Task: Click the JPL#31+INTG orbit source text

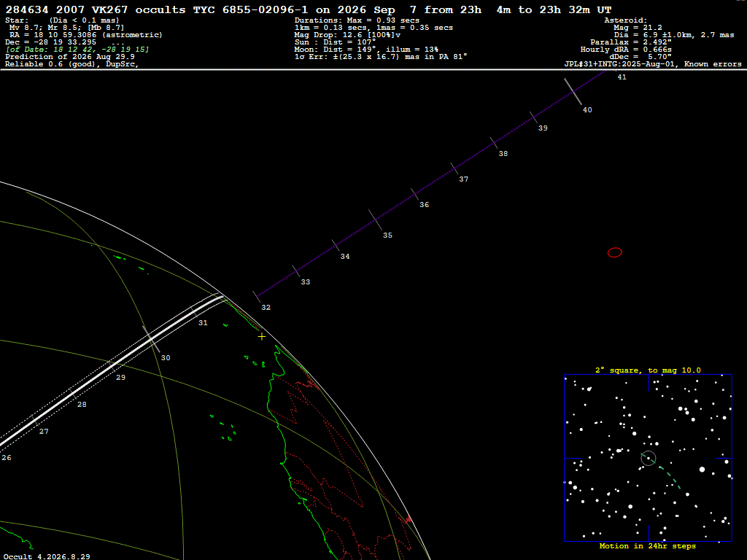Action: coord(653,64)
